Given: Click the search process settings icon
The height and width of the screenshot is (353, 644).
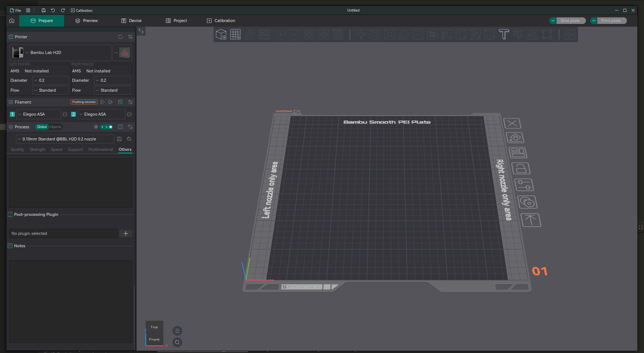Looking at the screenshot, I should 129,139.
